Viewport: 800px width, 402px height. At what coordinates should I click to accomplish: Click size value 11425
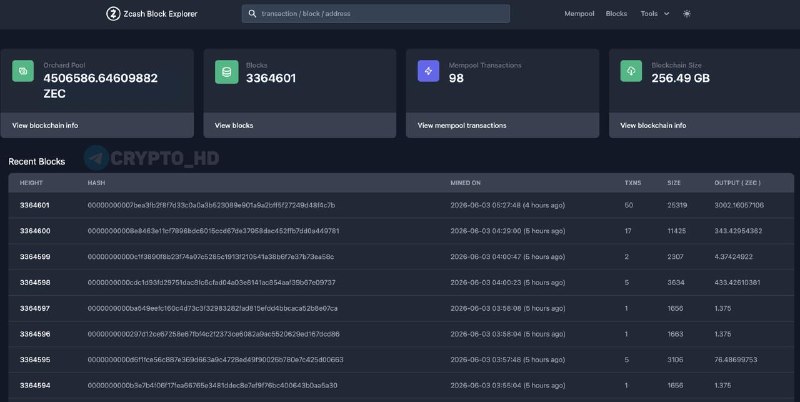677,231
